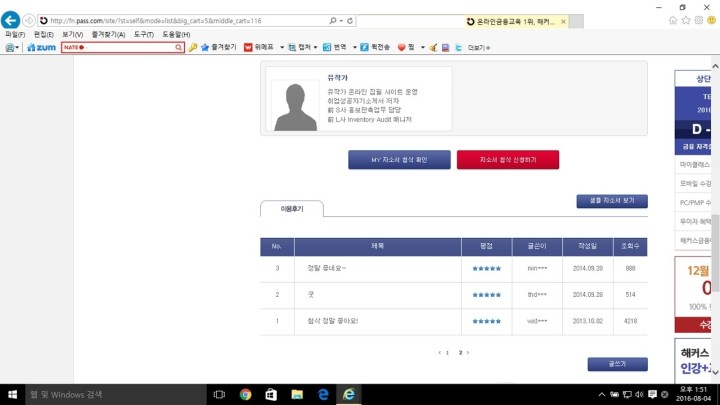
Task: Close the 온라인금융교육 browser tab
Action: coord(563,22)
